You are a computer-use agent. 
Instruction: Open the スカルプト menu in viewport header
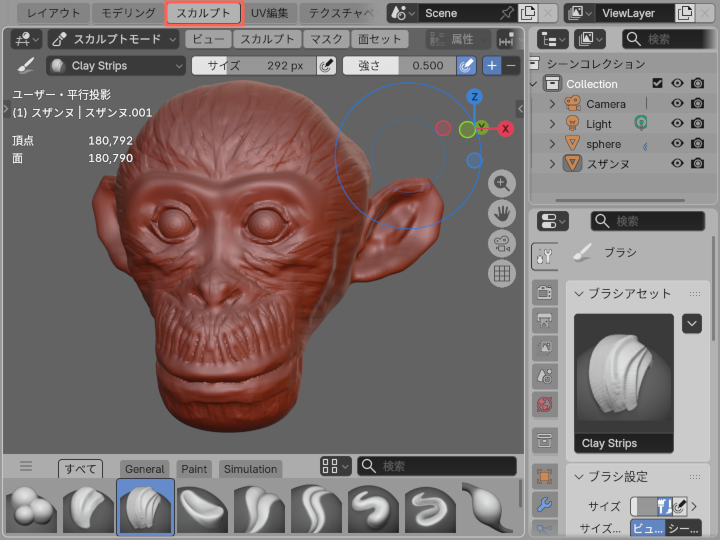pos(267,39)
